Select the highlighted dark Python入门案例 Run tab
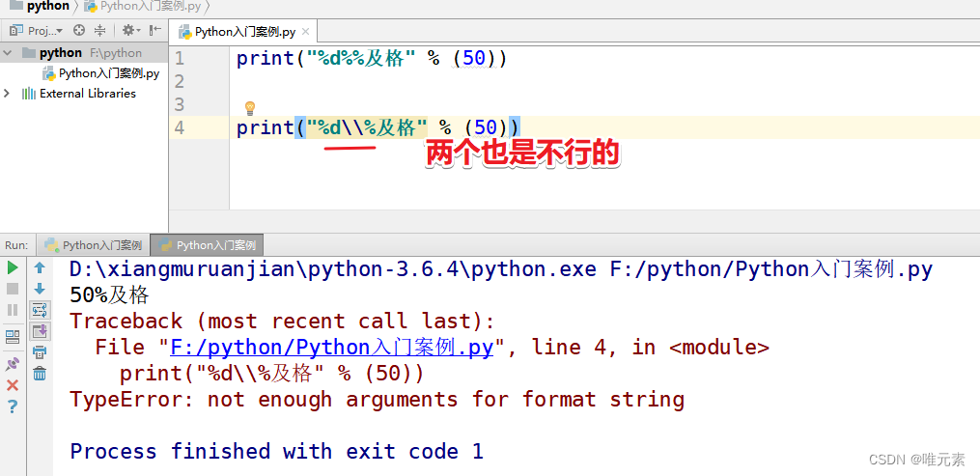Screen dimensions: 980x476 click(208, 245)
